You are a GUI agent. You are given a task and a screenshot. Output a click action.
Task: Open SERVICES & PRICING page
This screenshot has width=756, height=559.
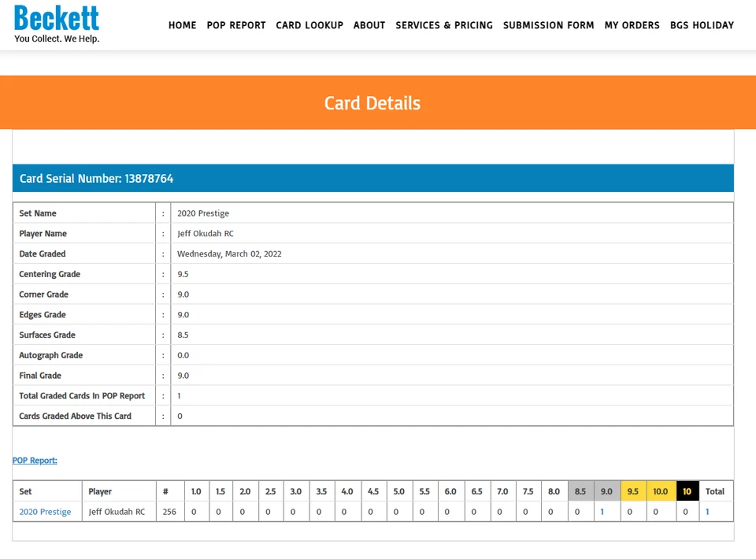point(444,25)
